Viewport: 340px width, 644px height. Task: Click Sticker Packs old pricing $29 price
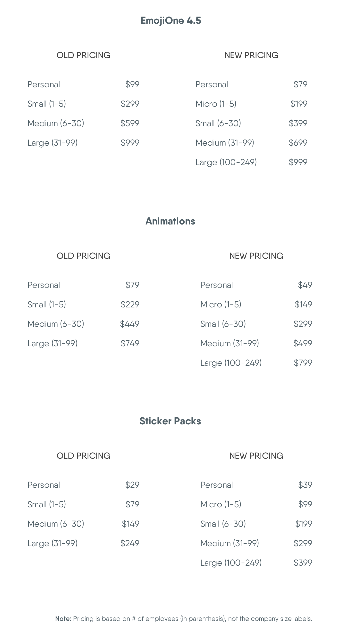click(132, 485)
